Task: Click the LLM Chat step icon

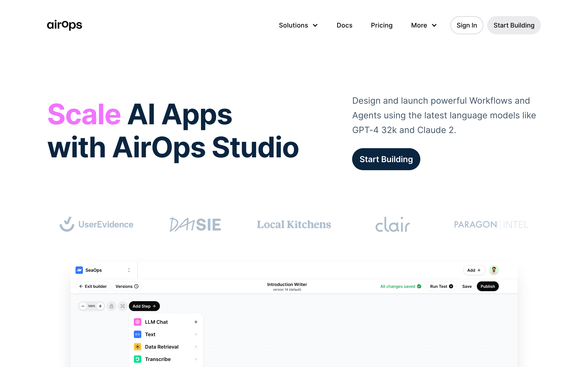Action: (138, 322)
